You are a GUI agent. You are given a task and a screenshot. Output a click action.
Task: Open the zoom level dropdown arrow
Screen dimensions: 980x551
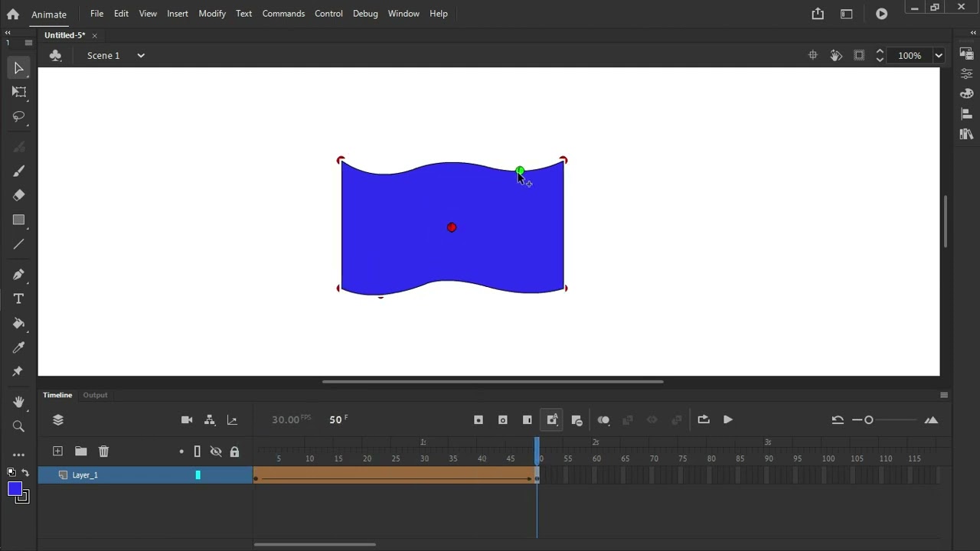coord(939,55)
